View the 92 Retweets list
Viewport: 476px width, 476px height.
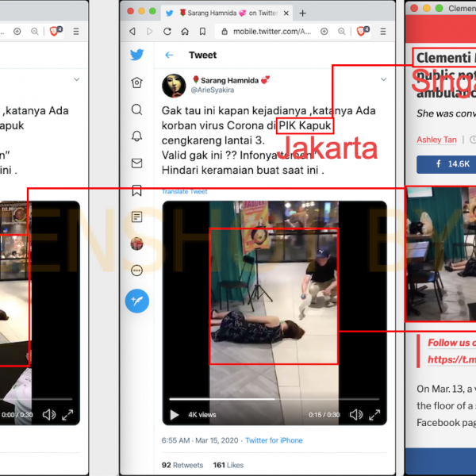tap(182, 465)
